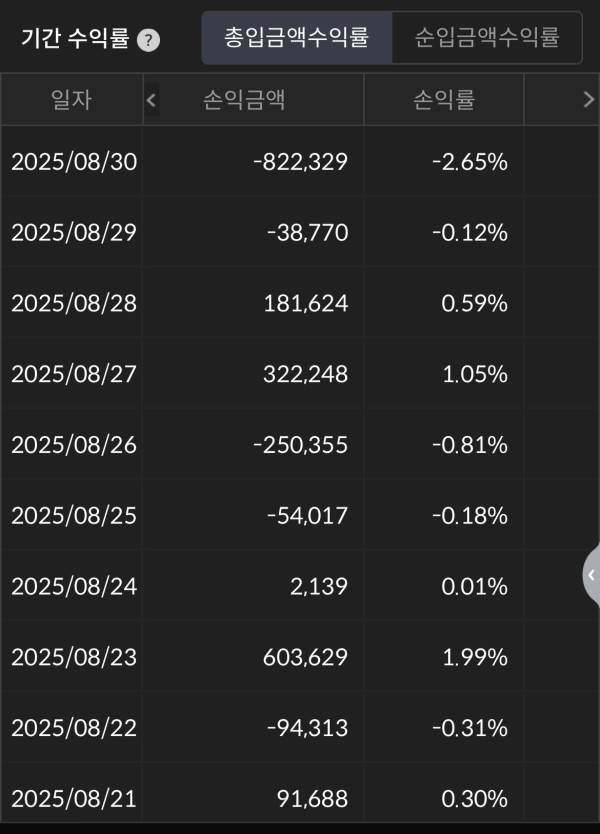Select the 2025/08/30 row date
Image resolution: width=600 pixels, height=834 pixels.
[74, 162]
